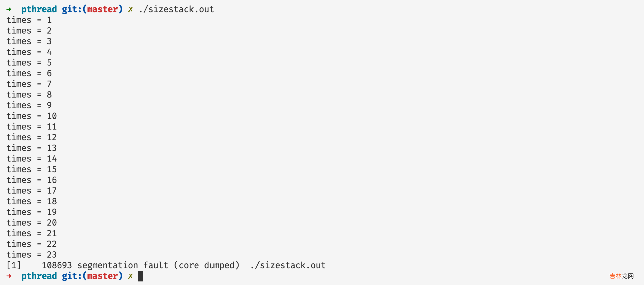Screen dimensions: 644x285
Task: Click the 'times = 23' output line
Action: point(31,255)
